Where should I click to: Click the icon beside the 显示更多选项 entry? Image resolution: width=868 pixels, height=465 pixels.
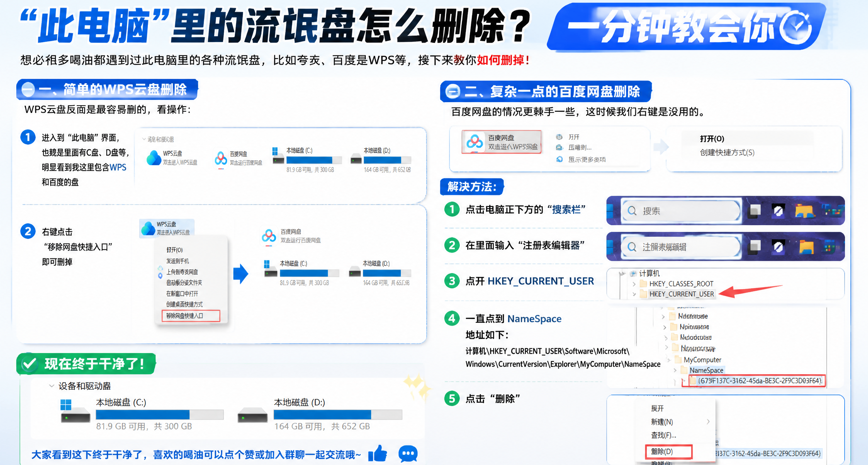(559, 159)
